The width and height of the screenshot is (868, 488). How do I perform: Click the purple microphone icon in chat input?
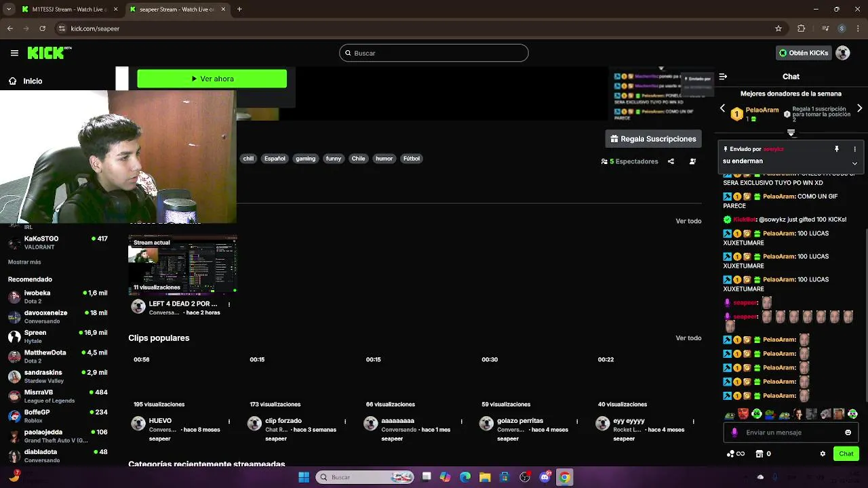click(x=734, y=432)
